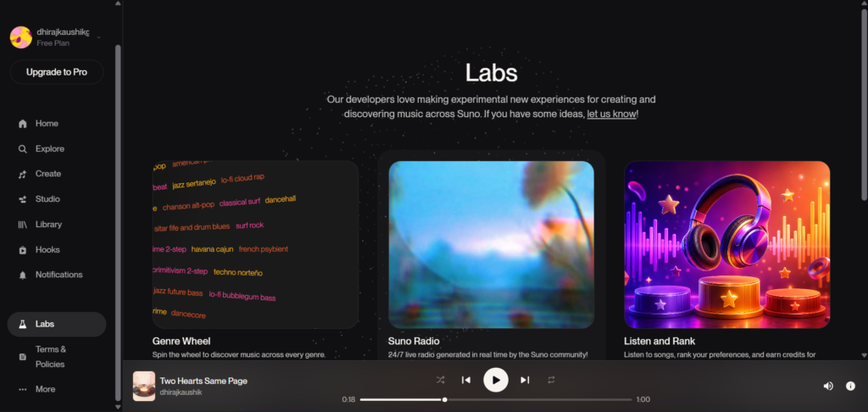Click the 'french psybient' genre tag
This screenshot has height=412, width=868.
(264, 249)
